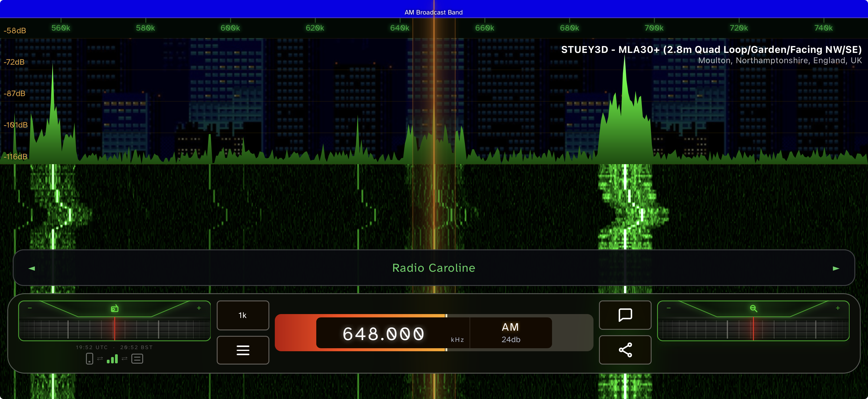
Task: Click the kHz unit label
Action: [457, 340]
